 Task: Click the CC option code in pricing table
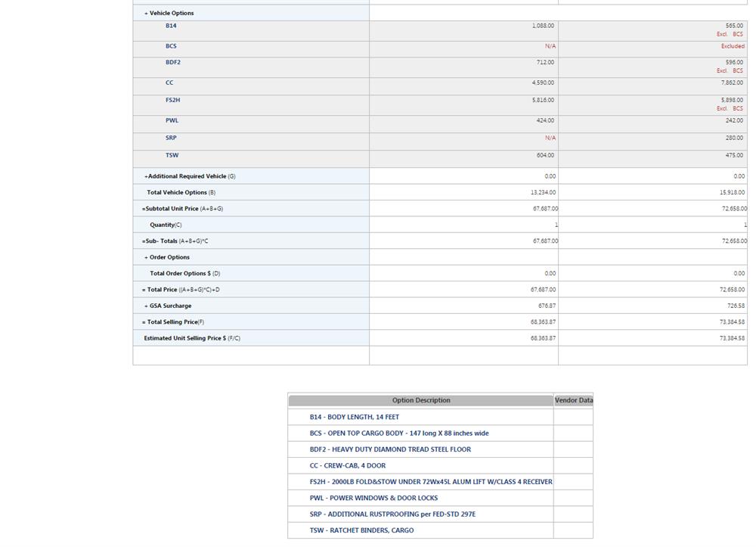(169, 82)
